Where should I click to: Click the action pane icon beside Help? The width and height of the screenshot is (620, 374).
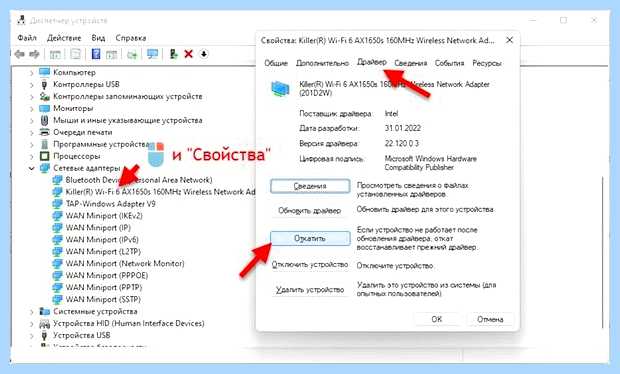pyautogui.click(x=112, y=54)
